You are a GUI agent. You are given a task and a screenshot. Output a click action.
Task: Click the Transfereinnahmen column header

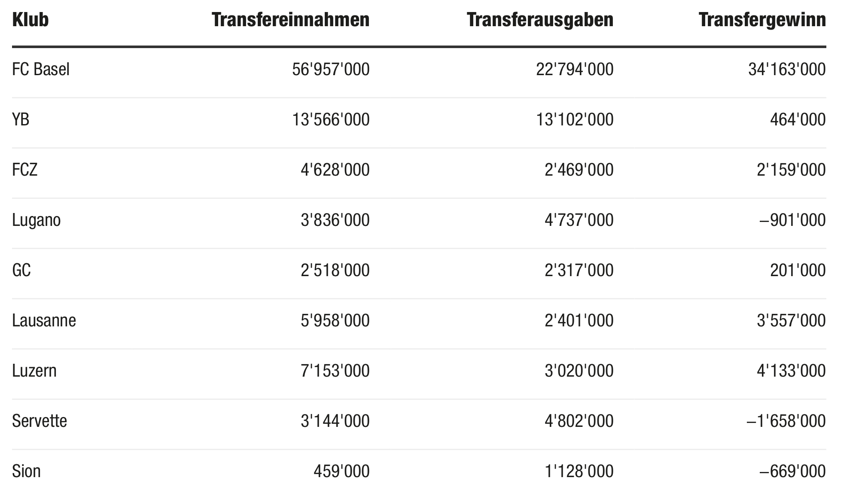click(x=290, y=20)
